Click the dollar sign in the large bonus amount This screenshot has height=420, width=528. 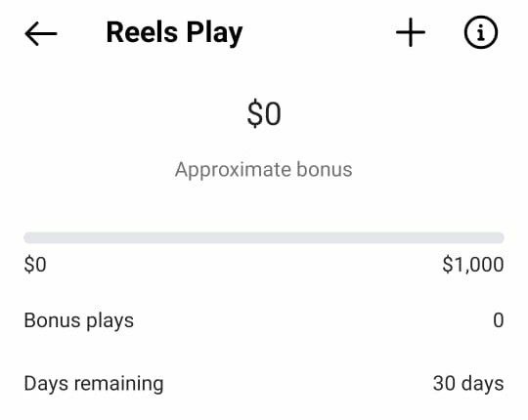254,114
